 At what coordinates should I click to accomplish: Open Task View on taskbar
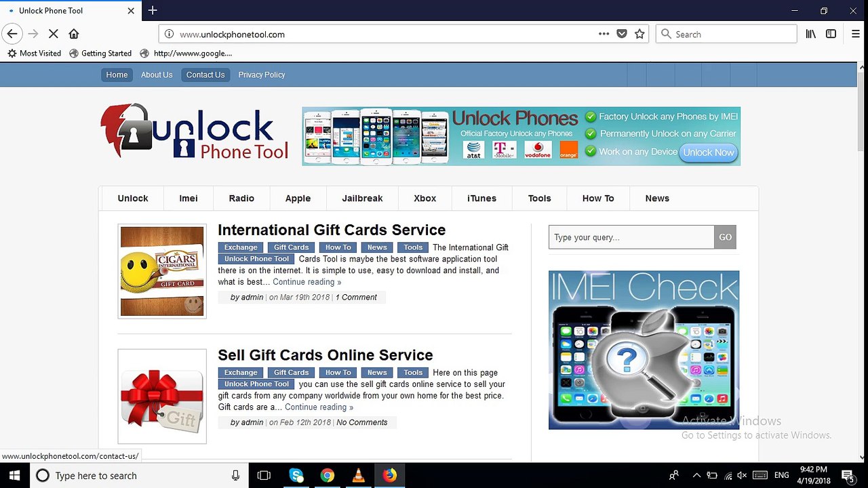264,475
